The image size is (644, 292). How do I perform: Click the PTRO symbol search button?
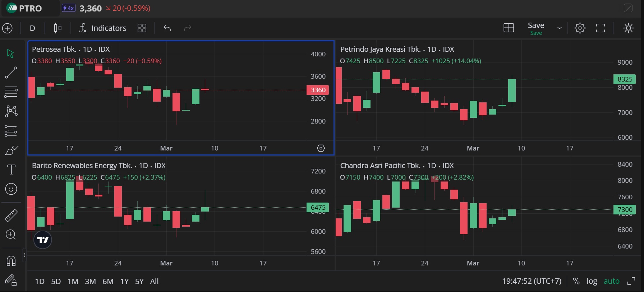click(x=25, y=8)
